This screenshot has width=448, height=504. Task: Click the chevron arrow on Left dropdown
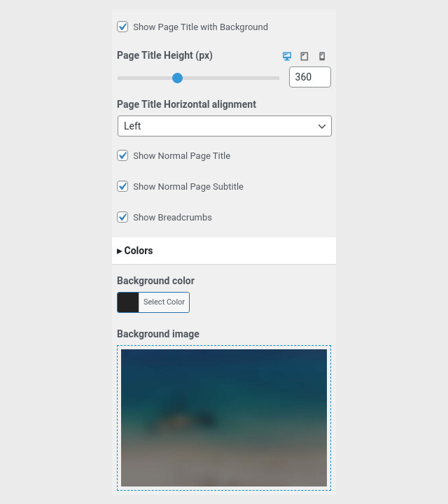(x=322, y=126)
